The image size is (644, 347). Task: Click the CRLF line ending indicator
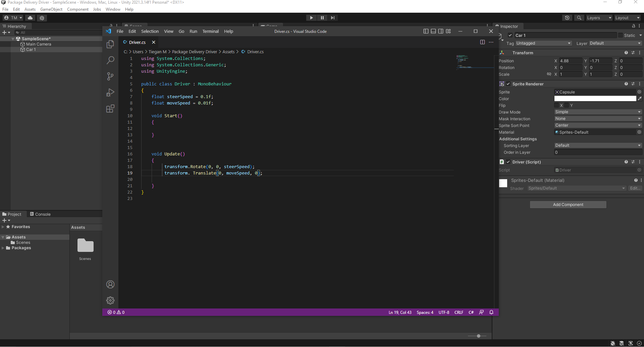tap(459, 312)
